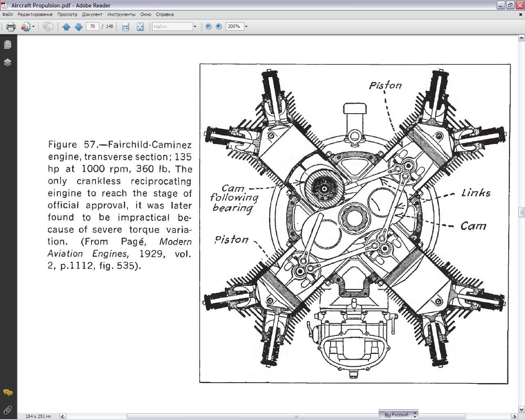Go to previous page with up arrow
Viewport: 525px width, 420px height.
(x=66, y=27)
